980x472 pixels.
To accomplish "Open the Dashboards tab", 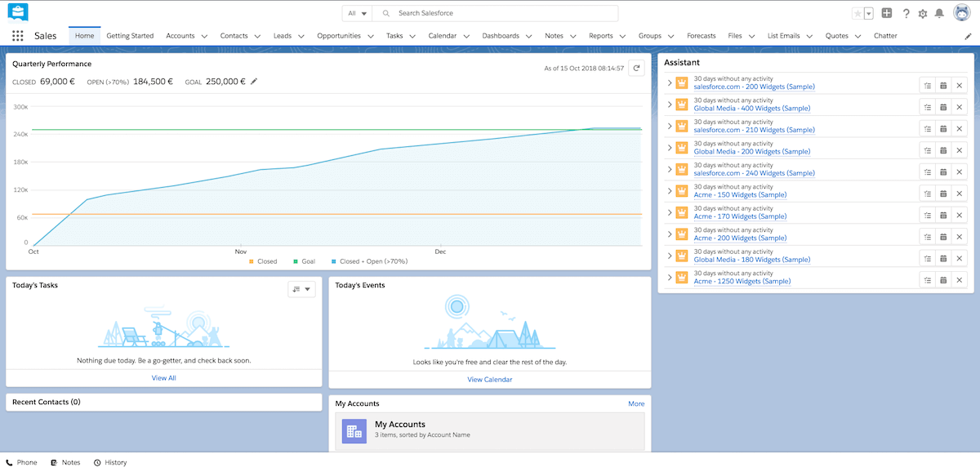I will pyautogui.click(x=501, y=36).
